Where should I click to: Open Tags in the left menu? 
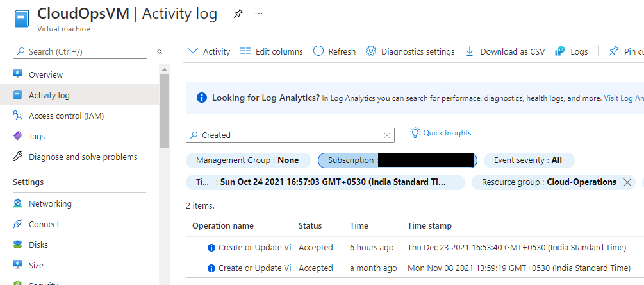tap(37, 136)
